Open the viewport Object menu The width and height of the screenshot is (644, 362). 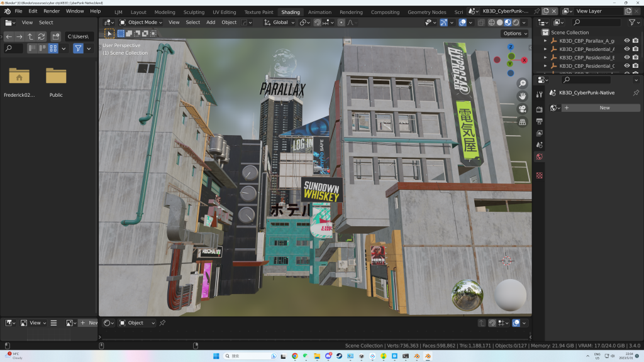[x=229, y=23]
